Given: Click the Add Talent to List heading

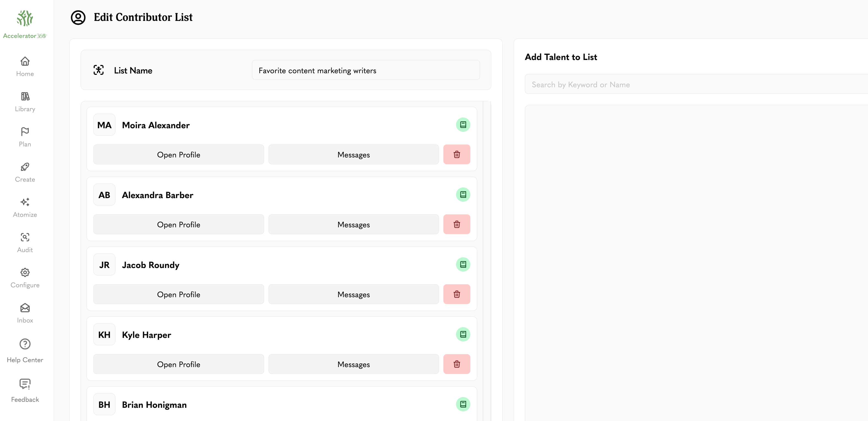Looking at the screenshot, I should (561, 57).
